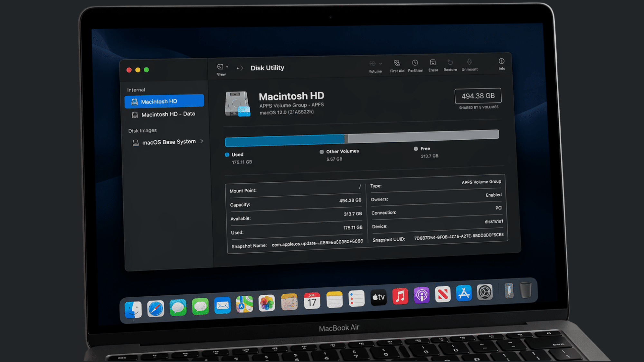Viewport: 644px width, 362px height.
Task: Open Notes from the Dock
Action: click(x=334, y=300)
